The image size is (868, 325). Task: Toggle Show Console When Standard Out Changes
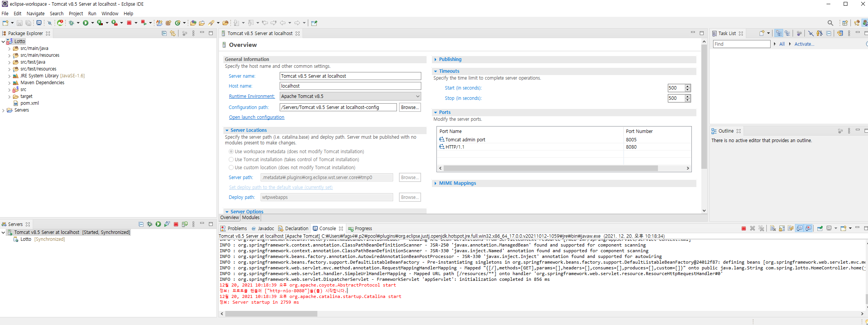[x=800, y=228]
